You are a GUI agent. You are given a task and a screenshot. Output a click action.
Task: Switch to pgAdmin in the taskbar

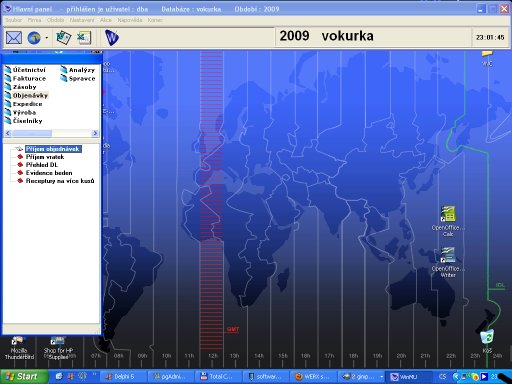[x=171, y=377]
